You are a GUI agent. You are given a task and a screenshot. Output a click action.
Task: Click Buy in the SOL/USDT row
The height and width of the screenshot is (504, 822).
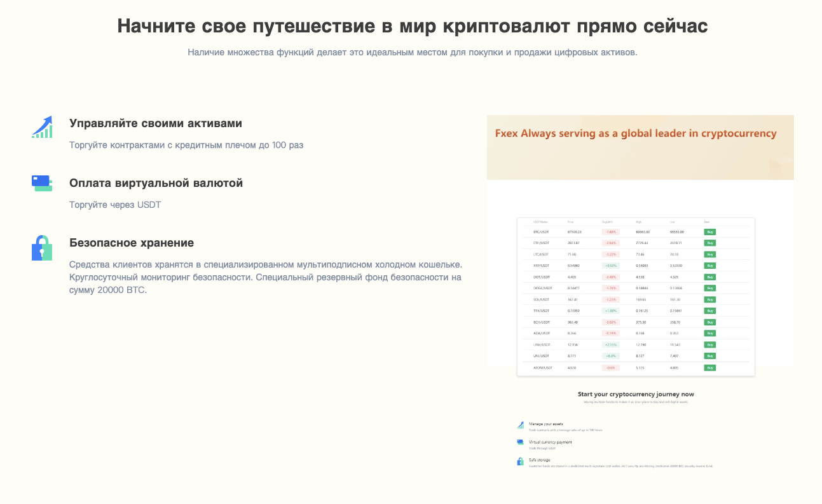coord(710,299)
